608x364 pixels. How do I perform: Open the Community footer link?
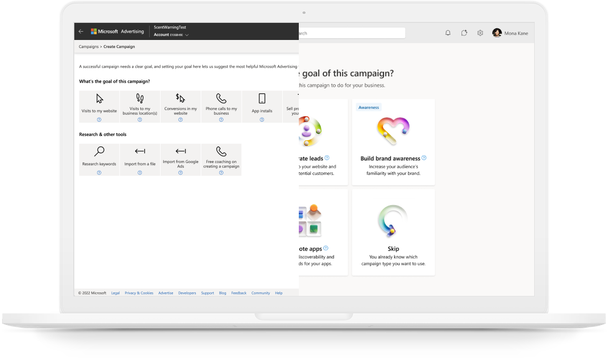(x=260, y=293)
